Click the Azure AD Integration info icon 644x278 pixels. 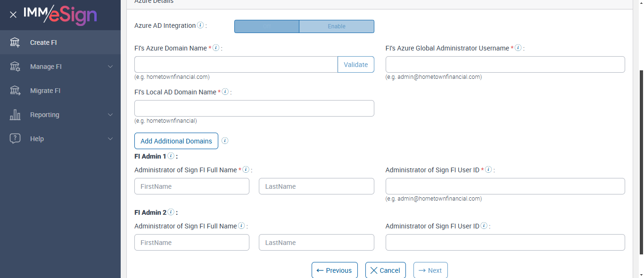click(x=200, y=25)
